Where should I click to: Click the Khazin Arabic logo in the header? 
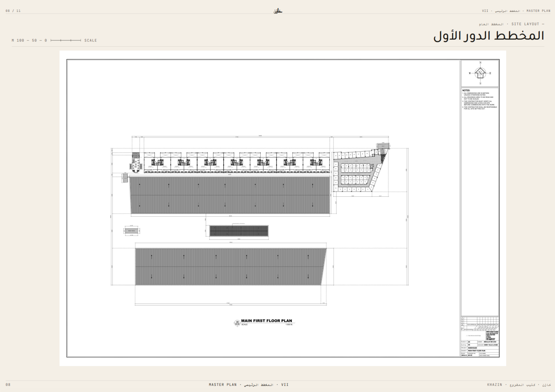[278, 11]
